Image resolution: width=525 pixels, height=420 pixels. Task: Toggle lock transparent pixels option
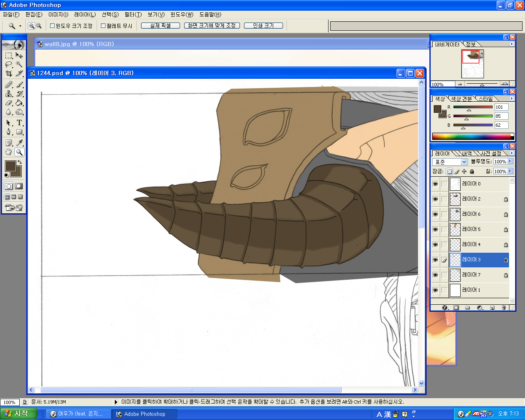pos(450,171)
